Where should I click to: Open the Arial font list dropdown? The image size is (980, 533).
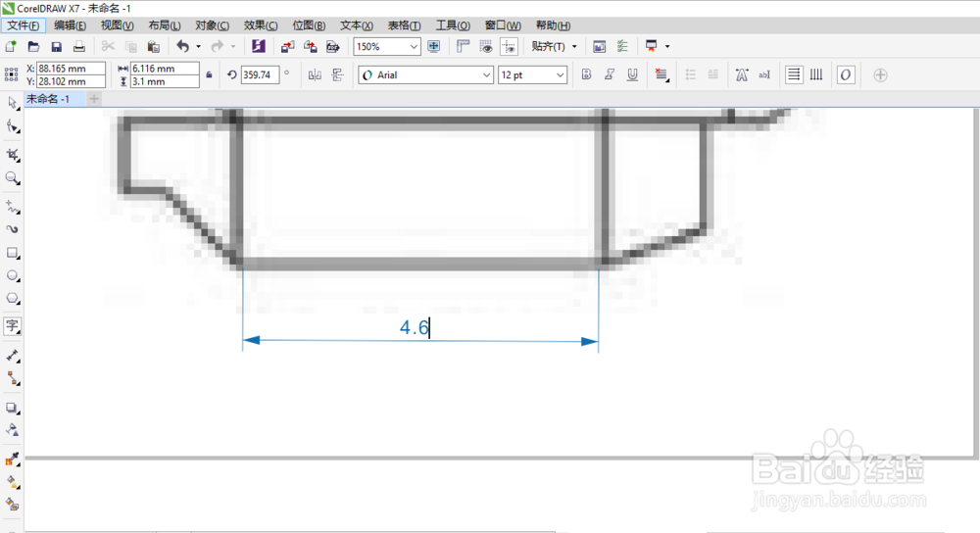point(486,75)
